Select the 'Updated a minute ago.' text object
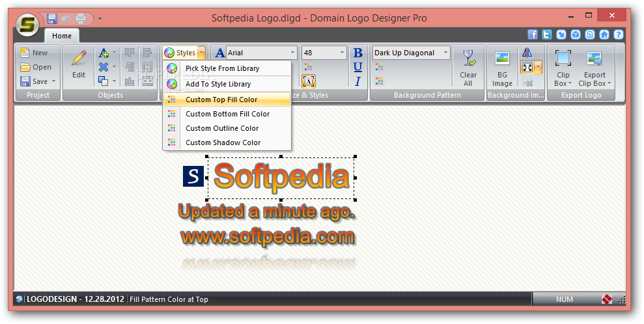Screen dimensions: 644x324 [x=266, y=213]
